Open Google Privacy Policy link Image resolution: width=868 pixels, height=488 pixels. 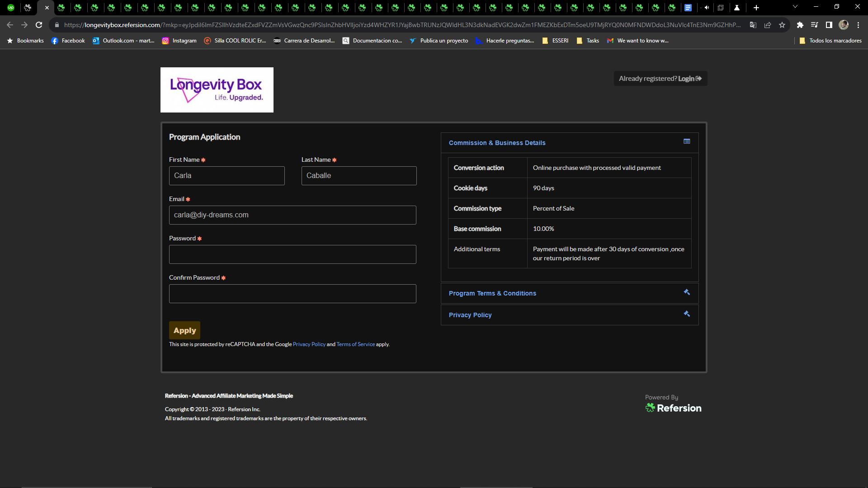309,344
